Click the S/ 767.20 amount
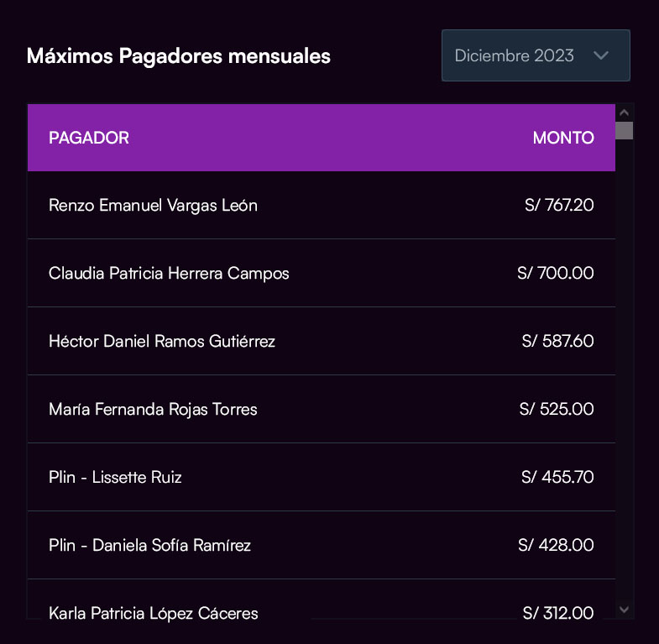 pos(559,205)
